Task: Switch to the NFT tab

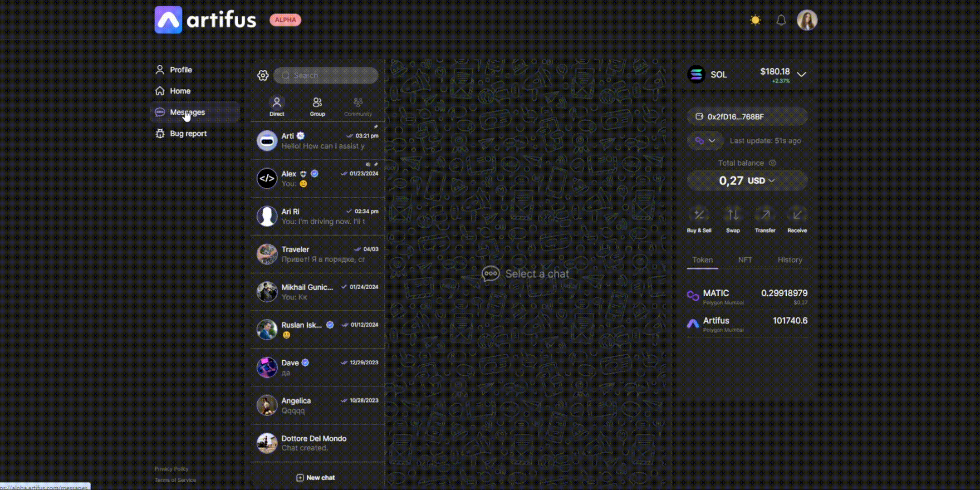Action: click(x=745, y=260)
